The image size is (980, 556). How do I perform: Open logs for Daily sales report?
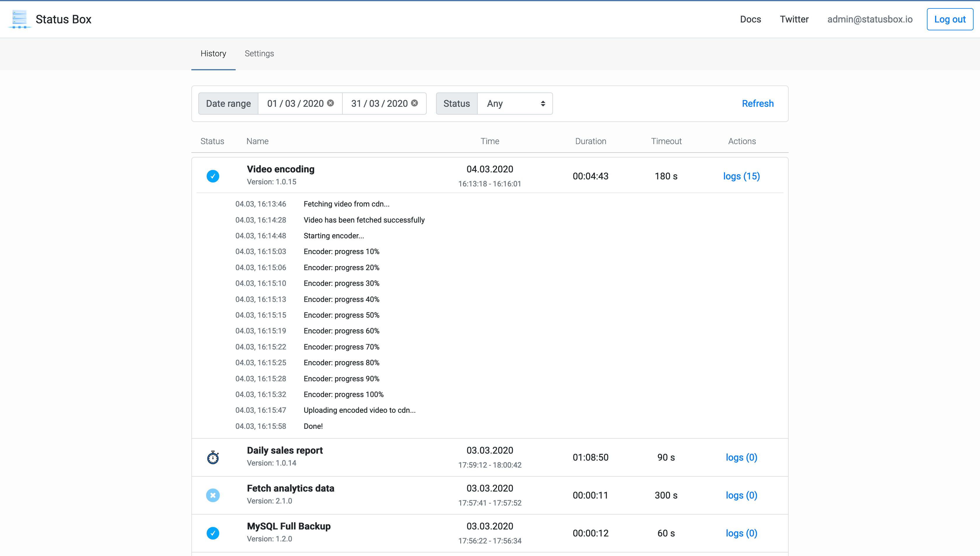[x=741, y=457]
